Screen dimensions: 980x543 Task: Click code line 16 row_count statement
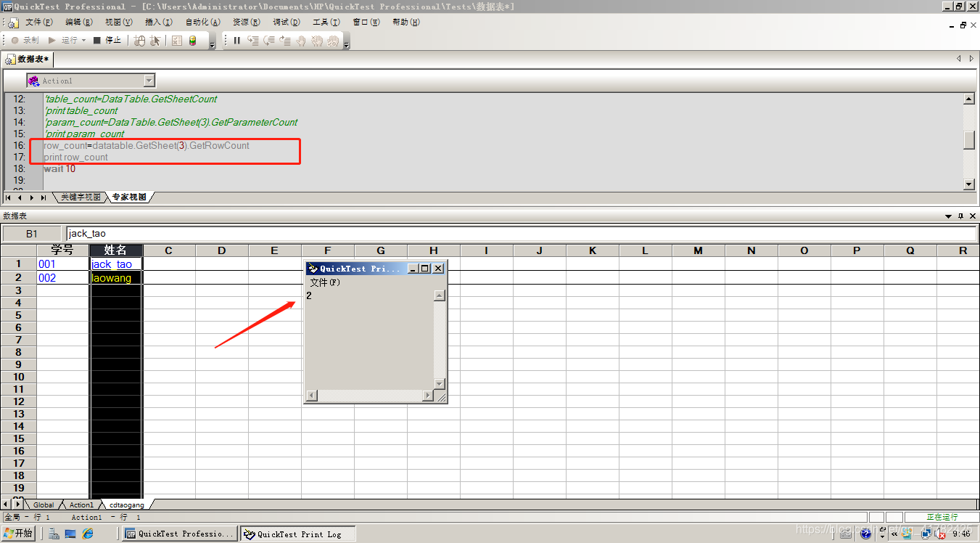click(x=147, y=145)
